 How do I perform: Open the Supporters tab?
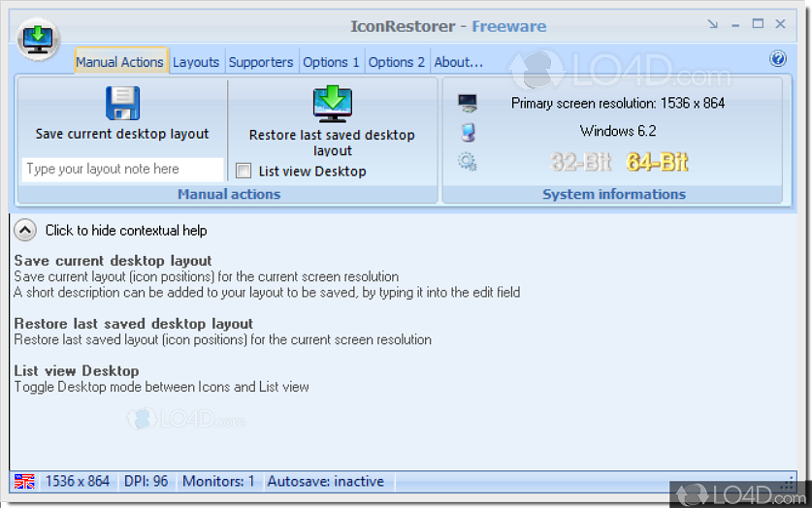(x=261, y=62)
